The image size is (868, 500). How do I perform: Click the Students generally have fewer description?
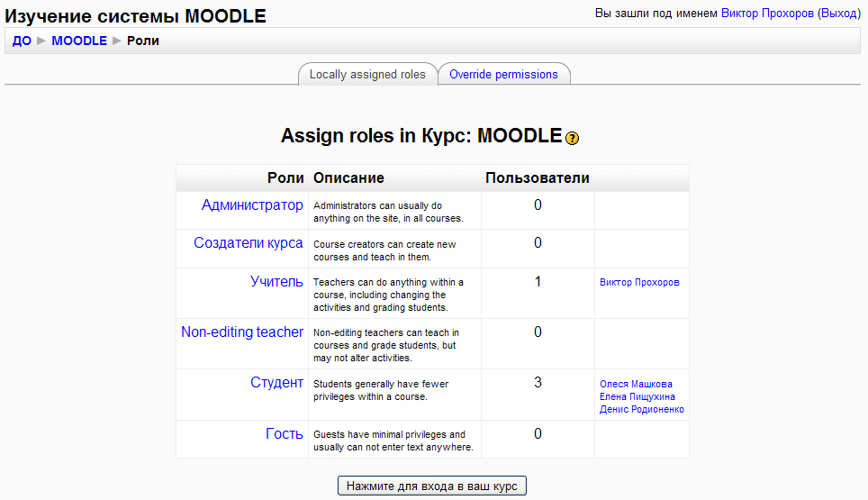click(381, 390)
